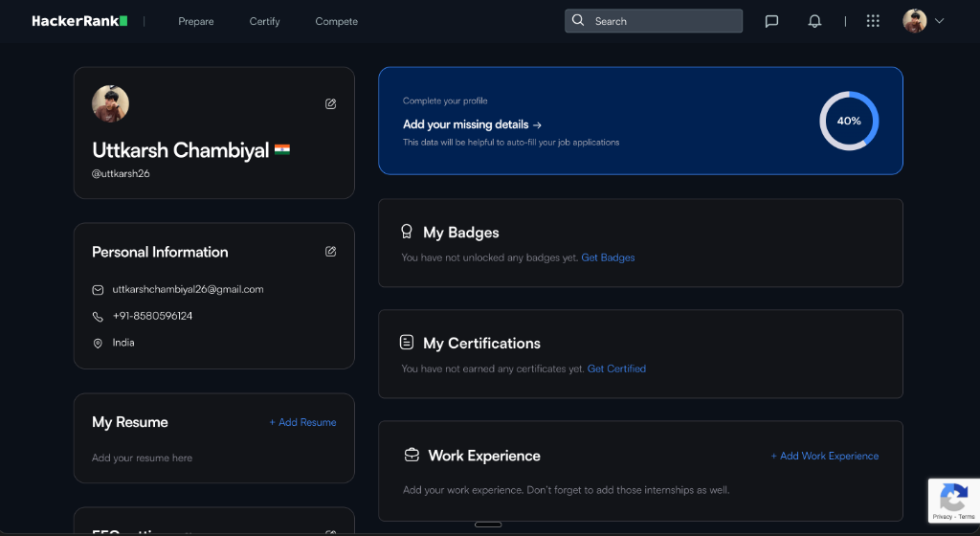Click the magnifier search icon

pyautogui.click(x=578, y=20)
